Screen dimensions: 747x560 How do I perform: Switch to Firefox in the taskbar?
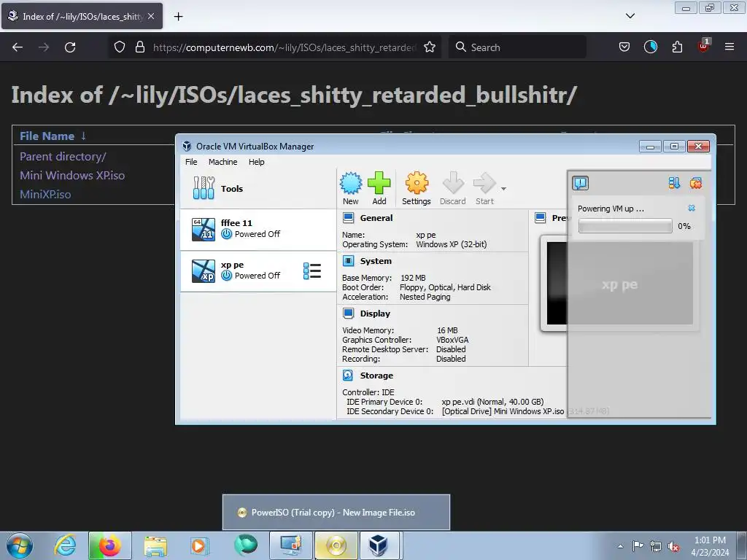click(109, 545)
